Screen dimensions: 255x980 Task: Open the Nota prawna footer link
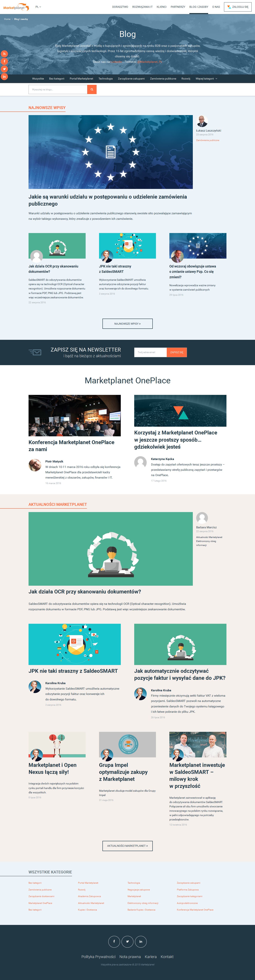(130, 957)
